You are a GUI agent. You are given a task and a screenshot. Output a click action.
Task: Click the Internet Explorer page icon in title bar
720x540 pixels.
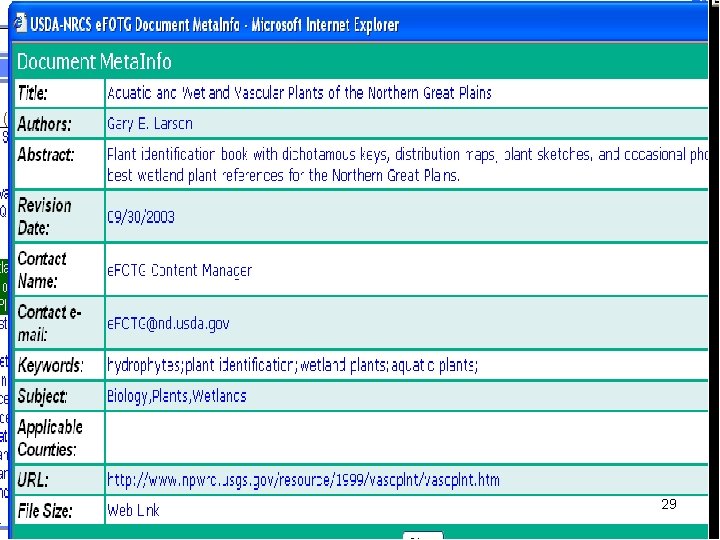pyautogui.click(x=20, y=23)
